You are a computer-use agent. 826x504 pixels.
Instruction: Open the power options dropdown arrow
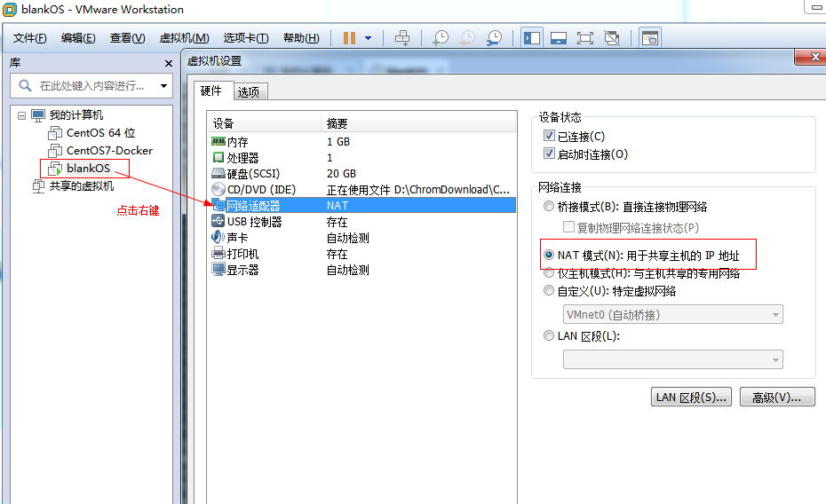pyautogui.click(x=369, y=38)
